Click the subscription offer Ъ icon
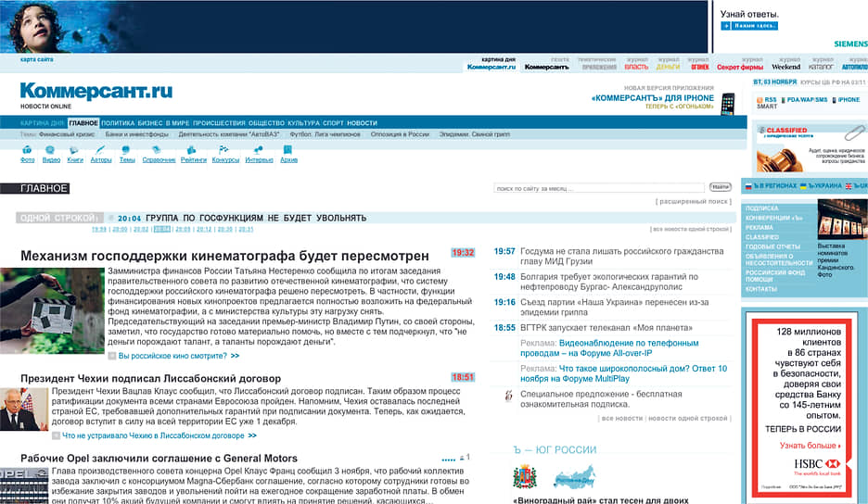The width and height of the screenshot is (868, 504). pyautogui.click(x=509, y=396)
